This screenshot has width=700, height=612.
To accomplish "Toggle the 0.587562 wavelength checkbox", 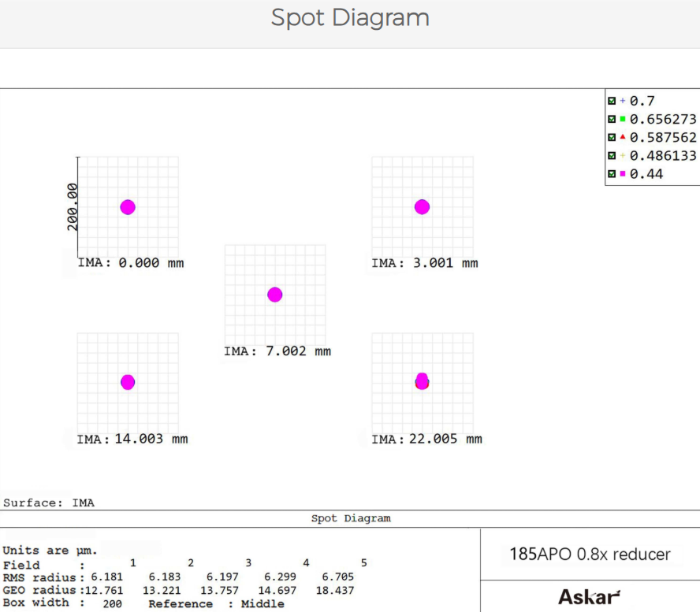I will click(612, 137).
